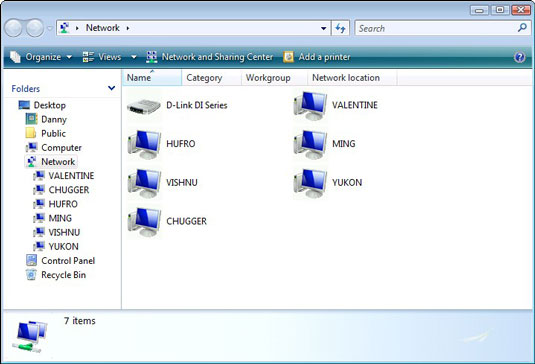Open Help with the question mark icon
Image resolution: width=535 pixels, height=364 pixels.
[520, 57]
